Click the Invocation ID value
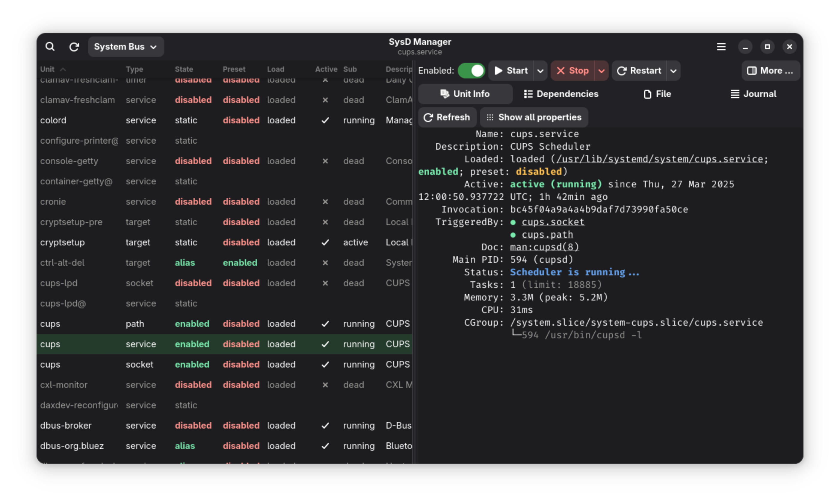This screenshot has height=504, width=840. tap(599, 209)
